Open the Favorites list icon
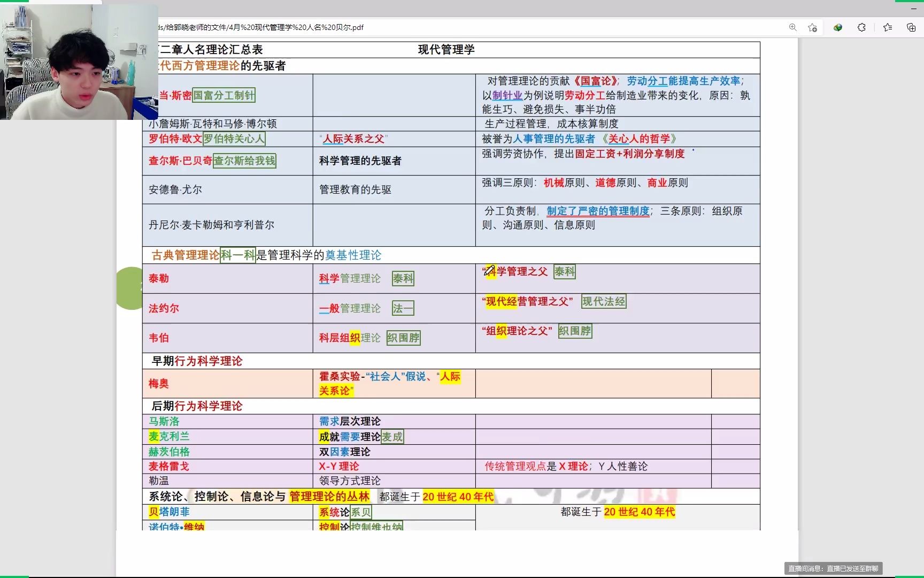924x578 pixels. [888, 27]
